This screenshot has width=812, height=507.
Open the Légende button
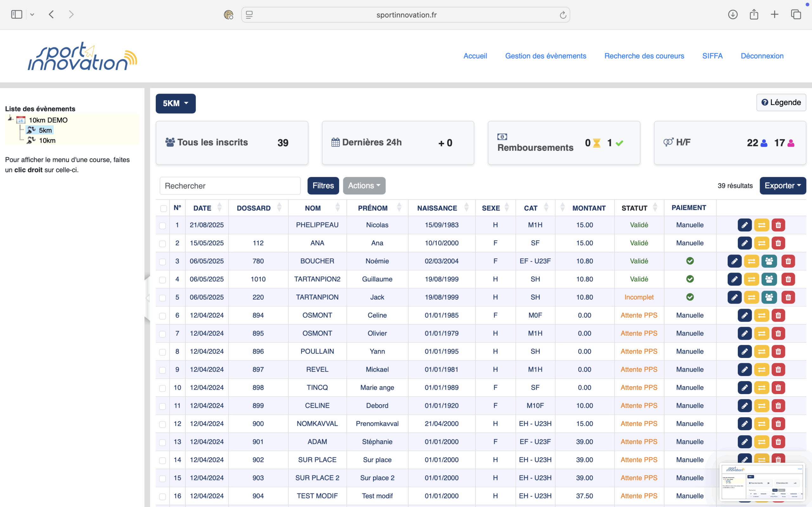click(781, 102)
